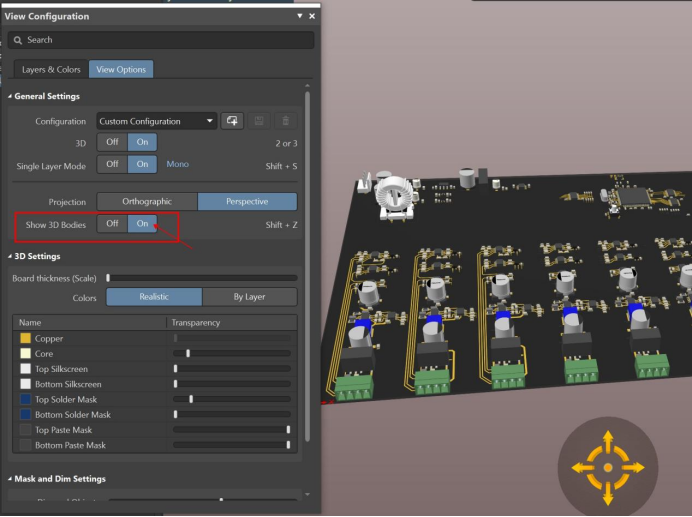Viewport: 692px width, 517px height.
Task: Choose Orthographic projection
Action: coord(147,202)
